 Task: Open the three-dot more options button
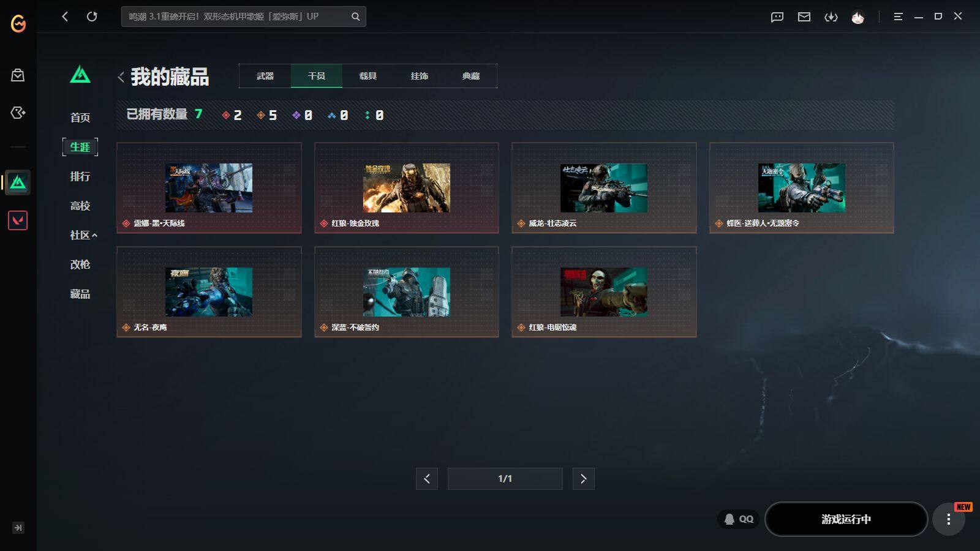[949, 519]
